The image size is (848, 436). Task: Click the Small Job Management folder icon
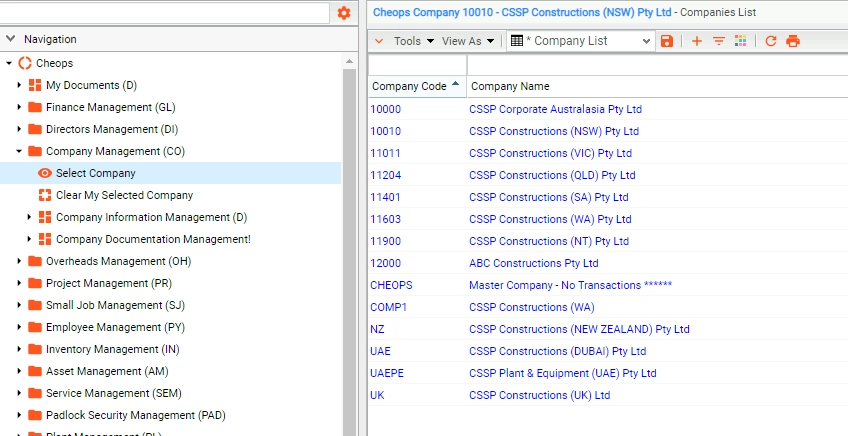[x=35, y=306]
